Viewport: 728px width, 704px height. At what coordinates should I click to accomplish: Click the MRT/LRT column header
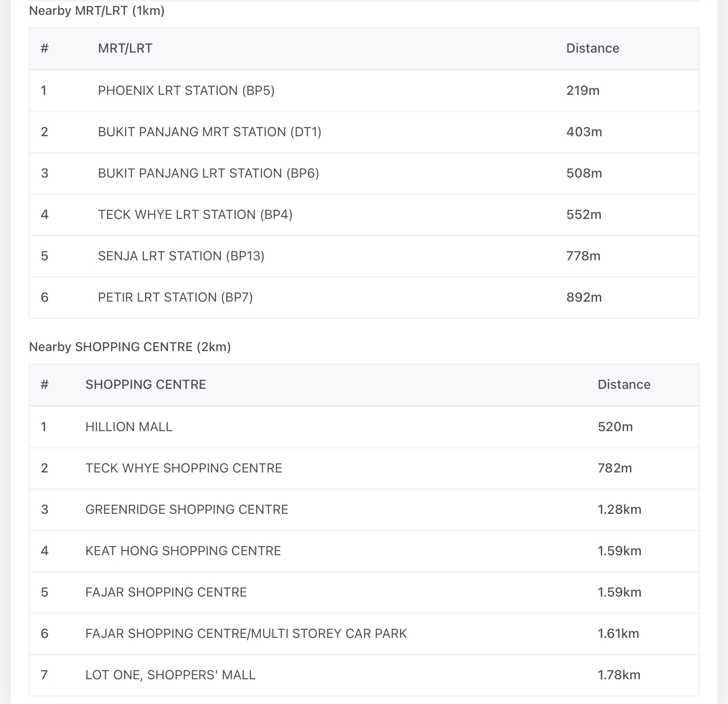click(x=125, y=48)
